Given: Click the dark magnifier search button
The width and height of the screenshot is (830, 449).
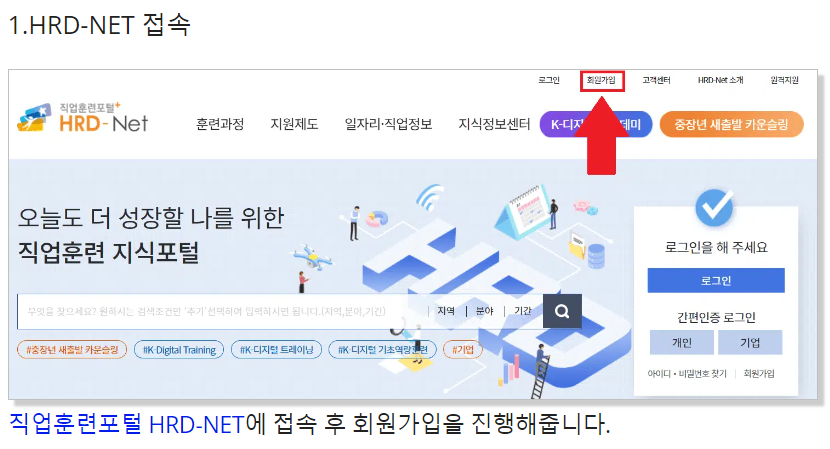Looking at the screenshot, I should (562, 311).
